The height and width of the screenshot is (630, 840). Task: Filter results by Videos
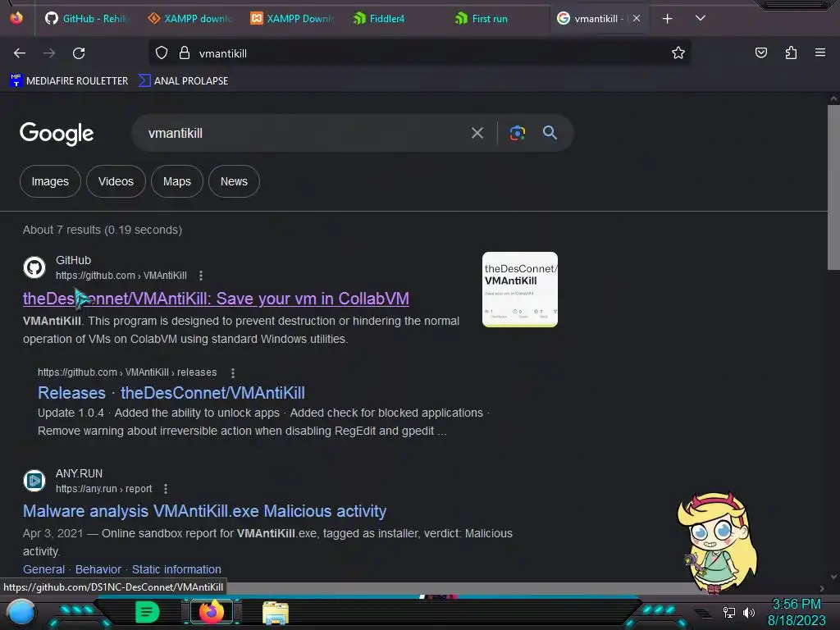(x=116, y=181)
